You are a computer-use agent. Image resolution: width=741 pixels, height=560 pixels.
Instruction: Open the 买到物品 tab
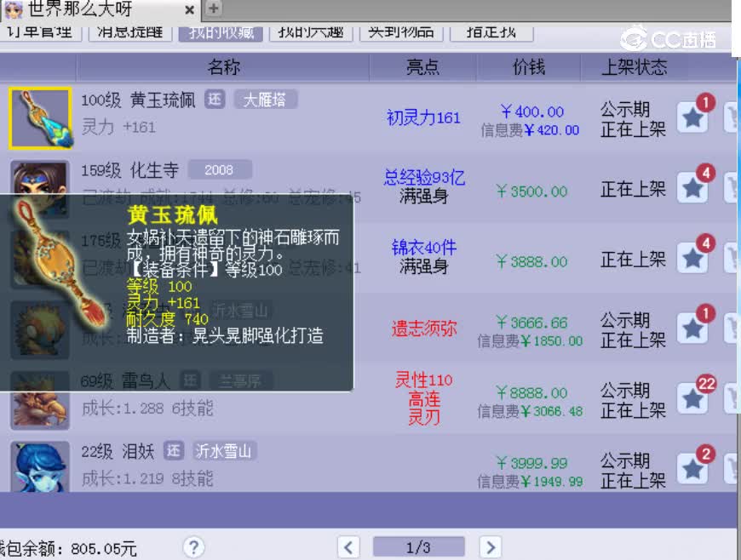(401, 33)
